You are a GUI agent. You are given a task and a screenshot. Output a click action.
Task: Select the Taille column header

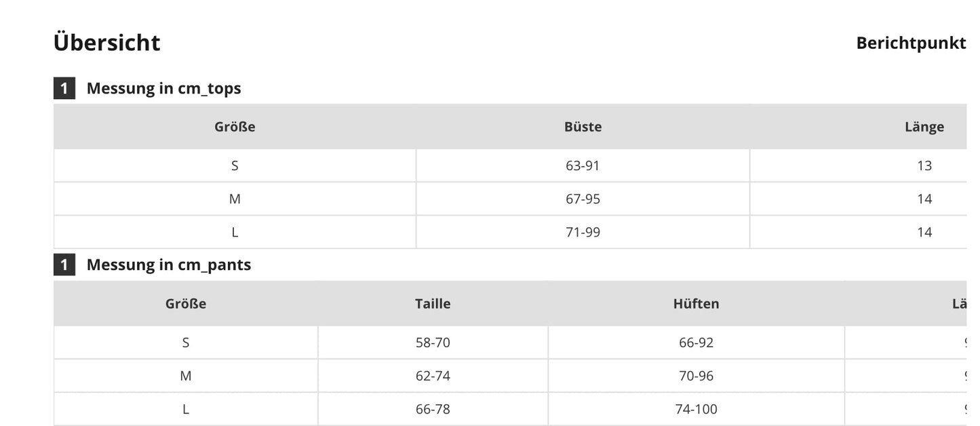coord(433,303)
